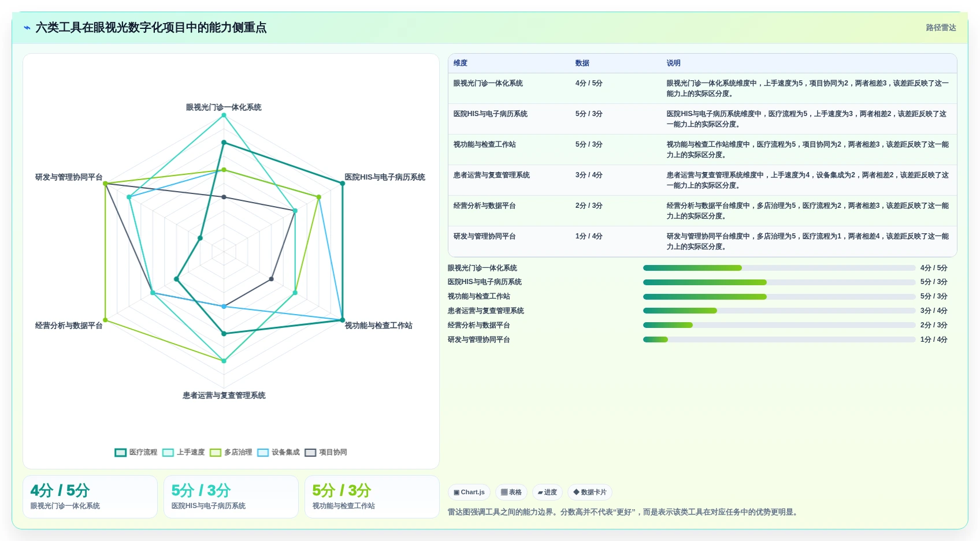980x541 pixels.
Task: Click the 路径雷达 label in the header
Action: pyautogui.click(x=941, y=28)
